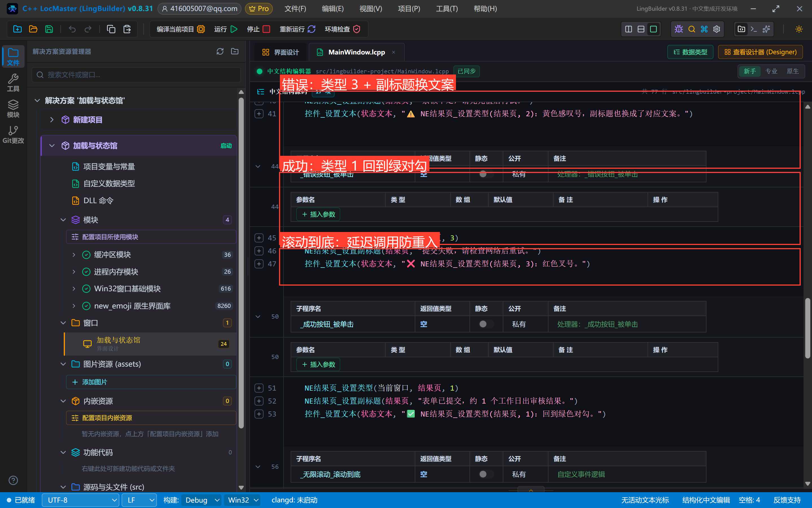Click the code editor vertical scrollbar thumb
The width and height of the screenshot is (812, 508).
point(808,328)
